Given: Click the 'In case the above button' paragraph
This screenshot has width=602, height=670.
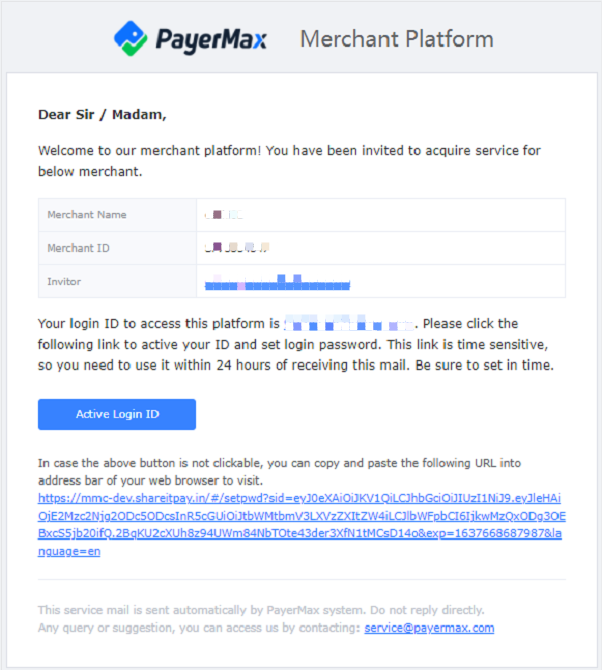Looking at the screenshot, I should (x=279, y=472).
